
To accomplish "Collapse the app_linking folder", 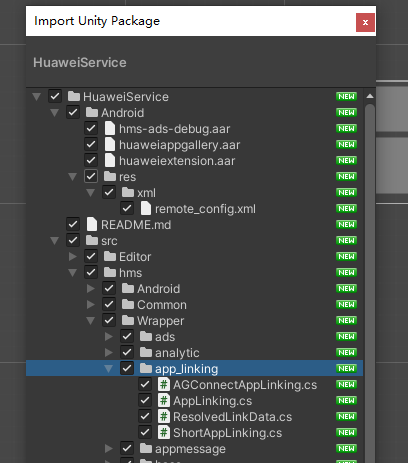I will 108,369.
